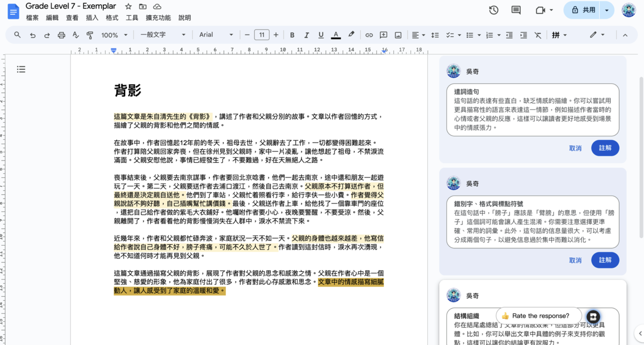The image size is (644, 345).
Task: Click 註解 button on 遣詞造句 comment
Action: click(605, 148)
